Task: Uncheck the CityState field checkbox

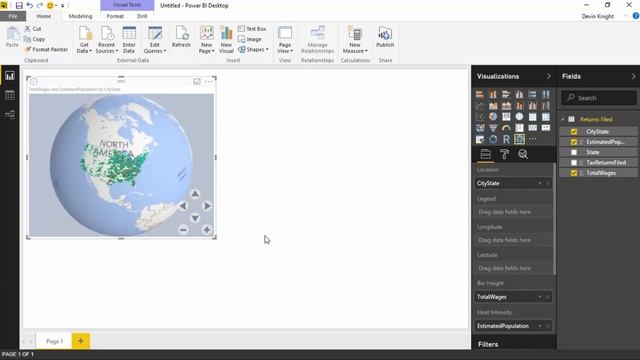Action: tap(574, 131)
